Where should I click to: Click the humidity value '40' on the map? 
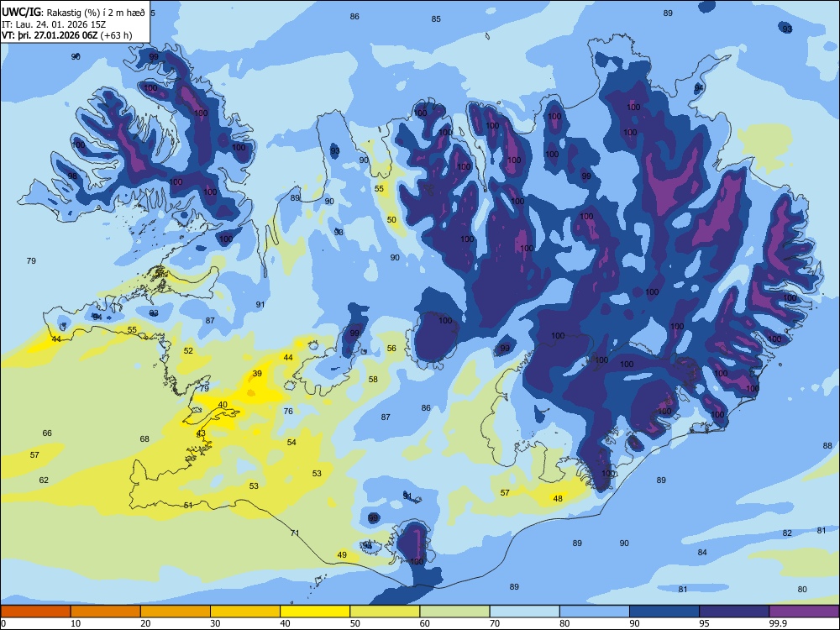coord(223,405)
